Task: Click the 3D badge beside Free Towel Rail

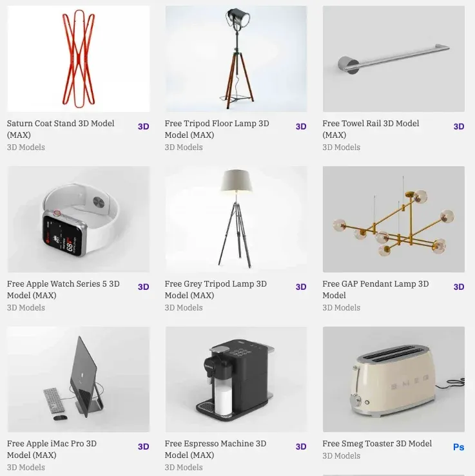Action: (459, 127)
